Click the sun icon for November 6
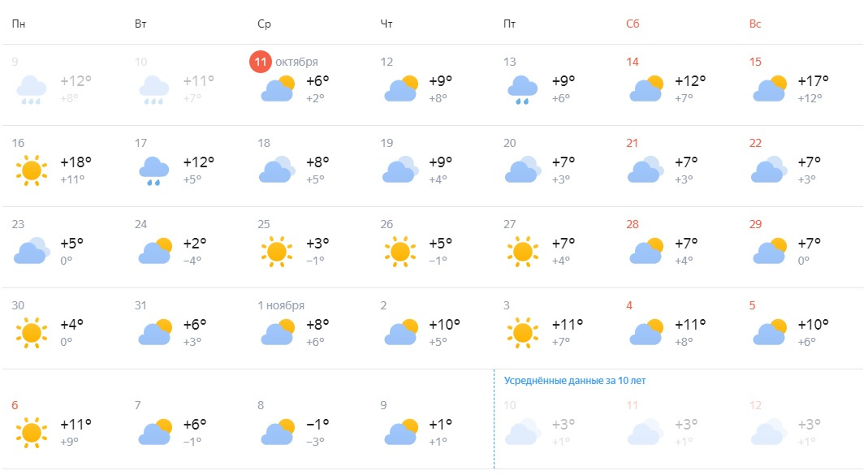 [x=32, y=433]
